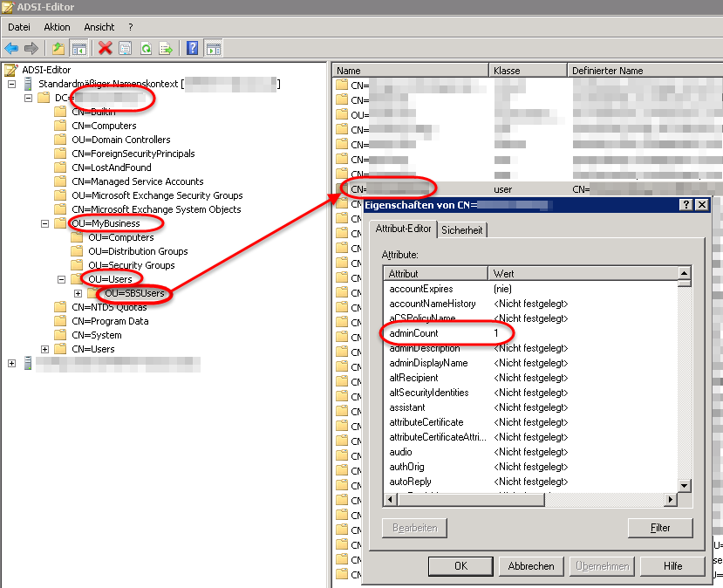Screen dimensions: 723x588
Task: Click the blue Back arrow in toolbar
Action: click(11, 48)
